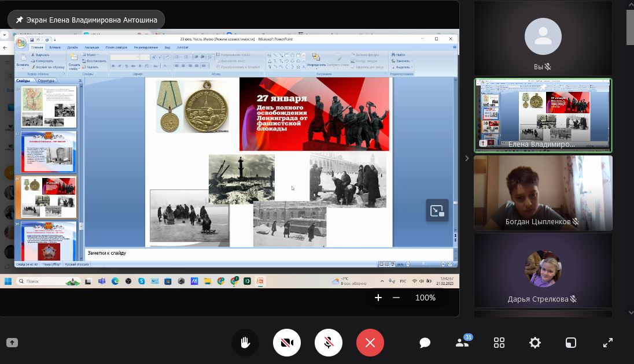Select the Елена Владимиро... shared screen tile

tap(543, 116)
